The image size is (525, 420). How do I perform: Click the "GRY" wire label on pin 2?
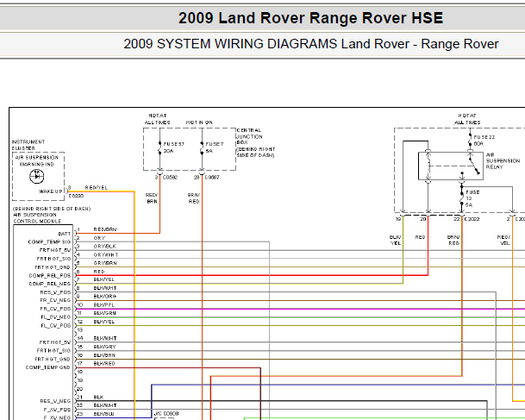[99, 238]
